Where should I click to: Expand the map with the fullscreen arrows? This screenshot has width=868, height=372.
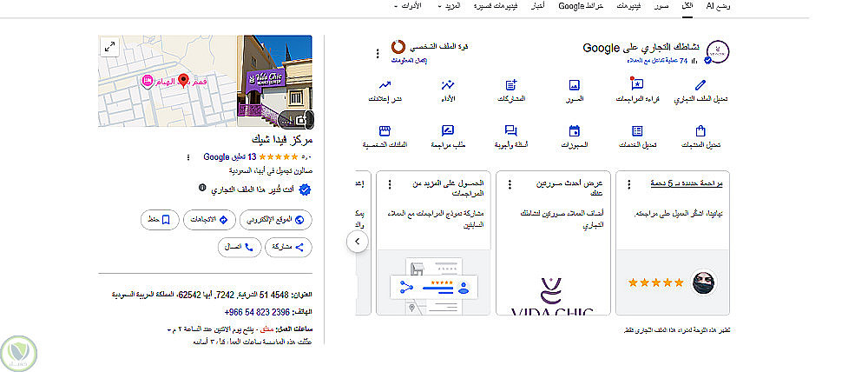(x=110, y=47)
